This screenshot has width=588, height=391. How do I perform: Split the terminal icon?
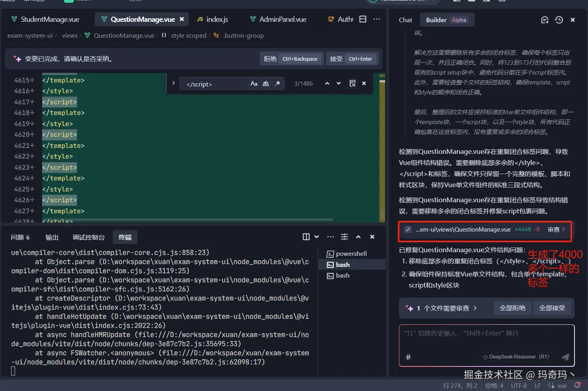306,237
